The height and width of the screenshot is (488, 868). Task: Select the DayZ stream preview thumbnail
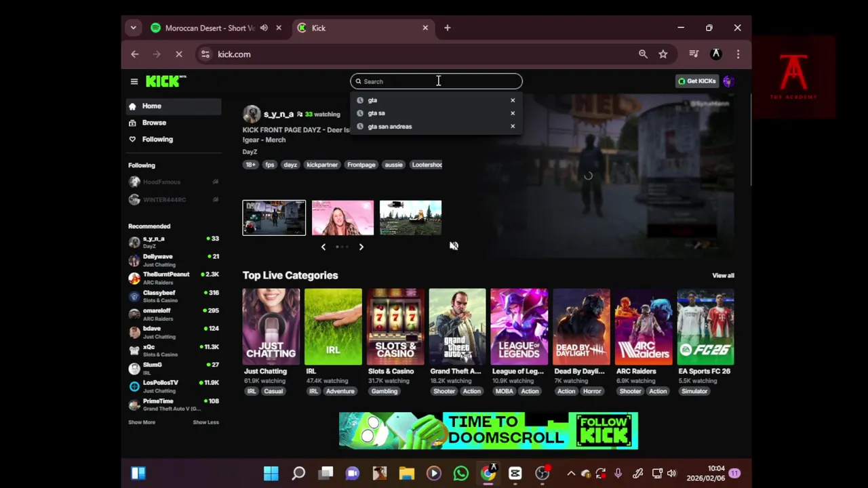point(274,218)
